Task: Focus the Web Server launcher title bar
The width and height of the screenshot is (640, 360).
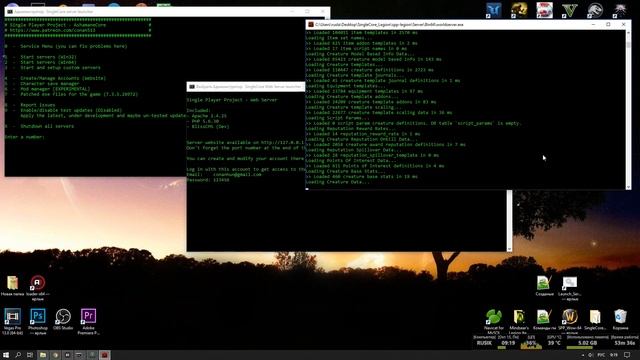Action: coord(246,87)
